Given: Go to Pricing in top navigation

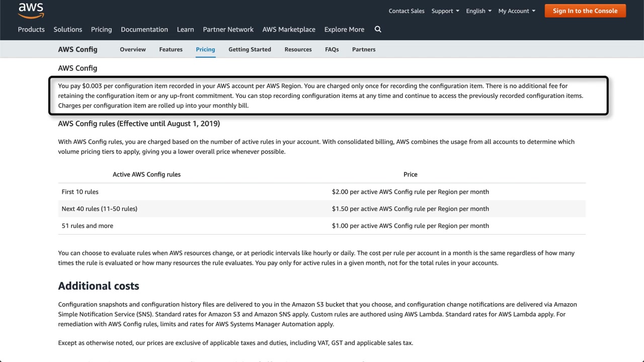Looking at the screenshot, I should [102, 29].
